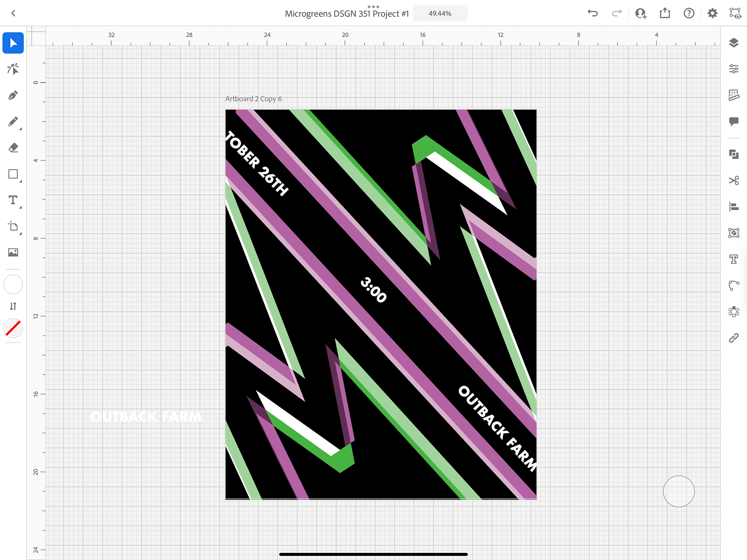Open the share export menu

coord(665,13)
